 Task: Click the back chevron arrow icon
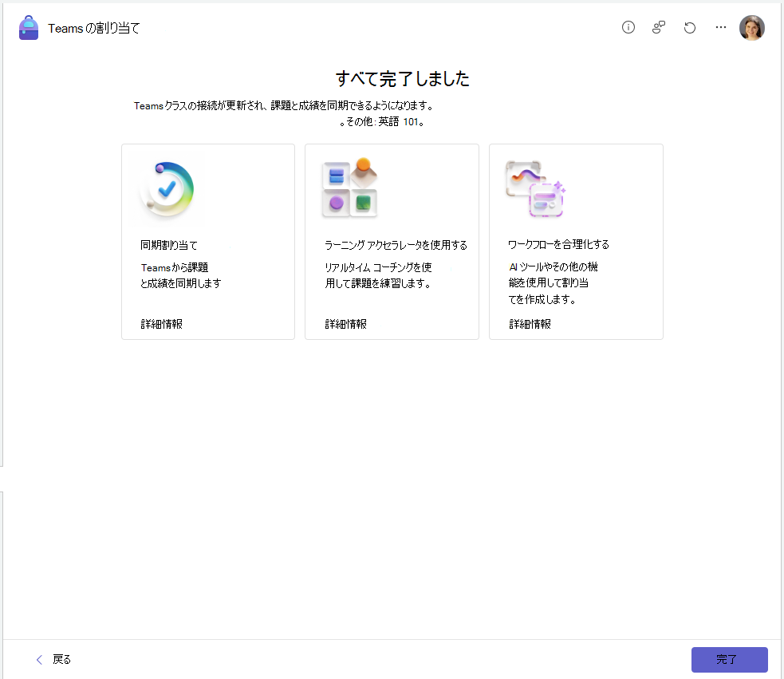tap(40, 660)
